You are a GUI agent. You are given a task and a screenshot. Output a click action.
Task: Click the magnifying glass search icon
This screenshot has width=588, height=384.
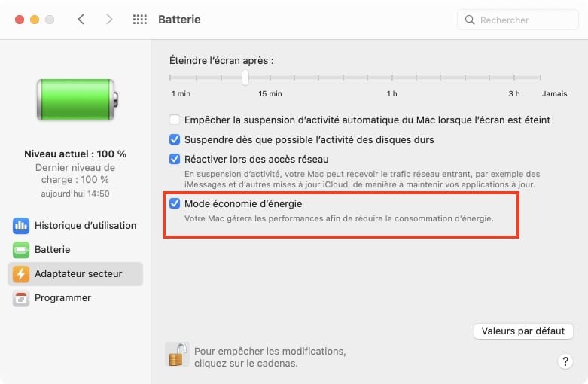click(470, 20)
